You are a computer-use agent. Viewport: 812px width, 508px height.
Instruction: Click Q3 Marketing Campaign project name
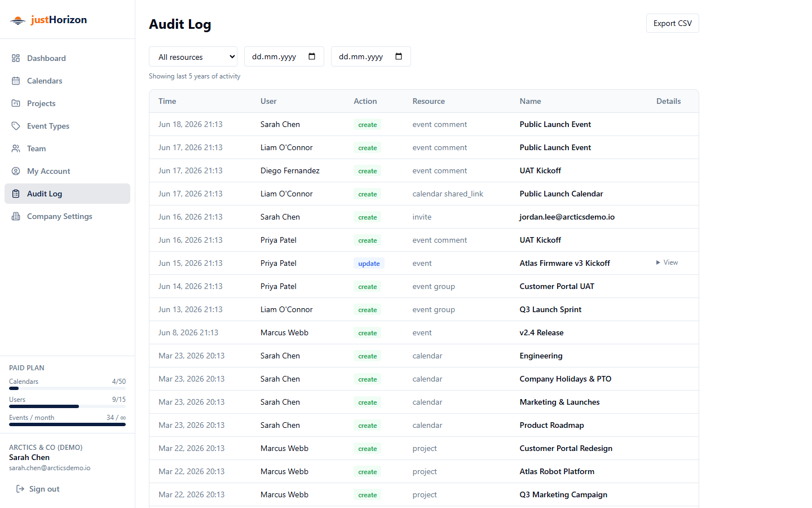coord(563,494)
